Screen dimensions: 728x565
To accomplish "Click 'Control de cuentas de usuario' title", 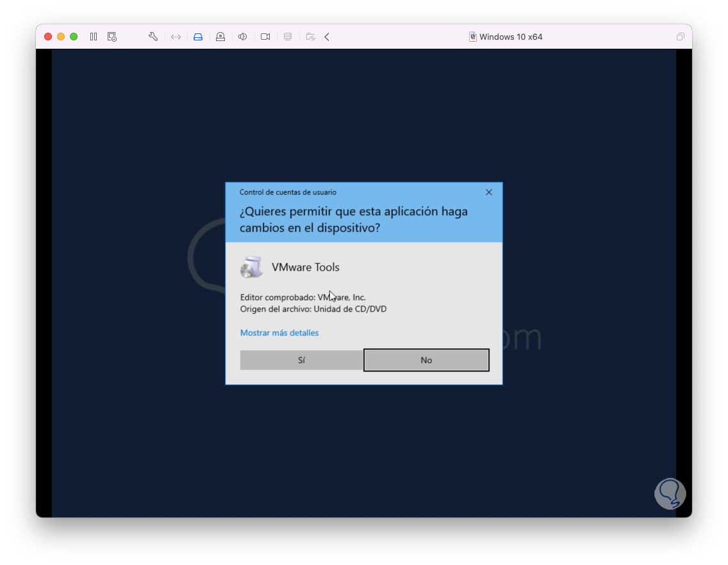I will coord(288,192).
